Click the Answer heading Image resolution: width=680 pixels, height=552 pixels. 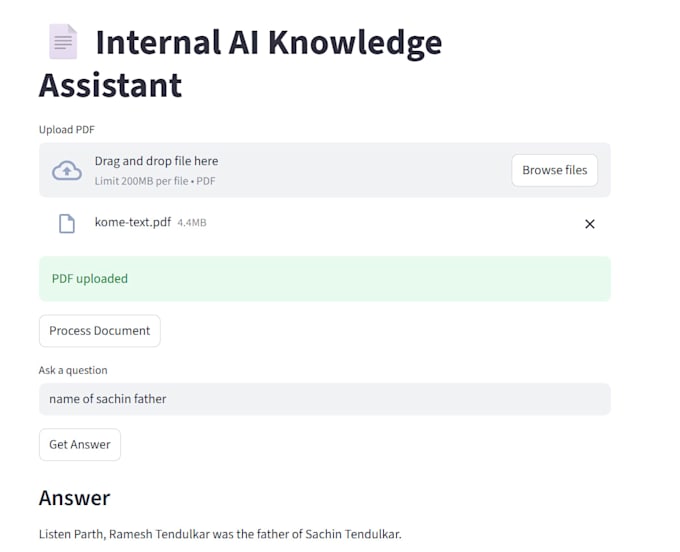tap(75, 498)
